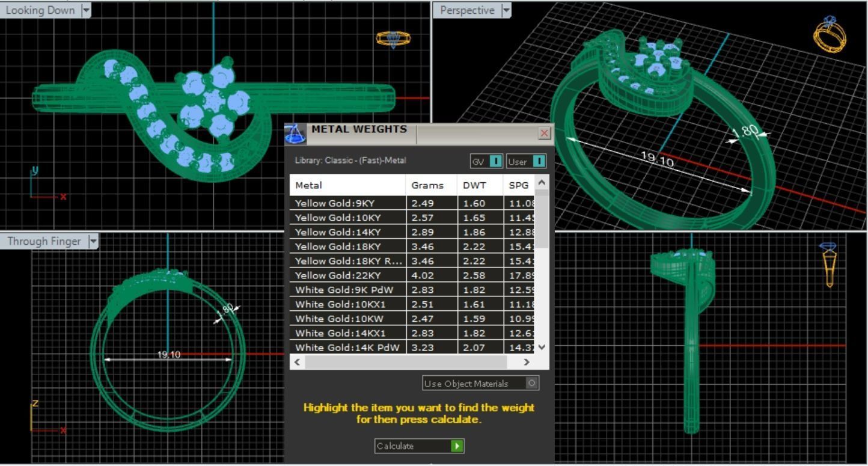
Task: Click the 4.02 grams cell
Action: point(432,275)
